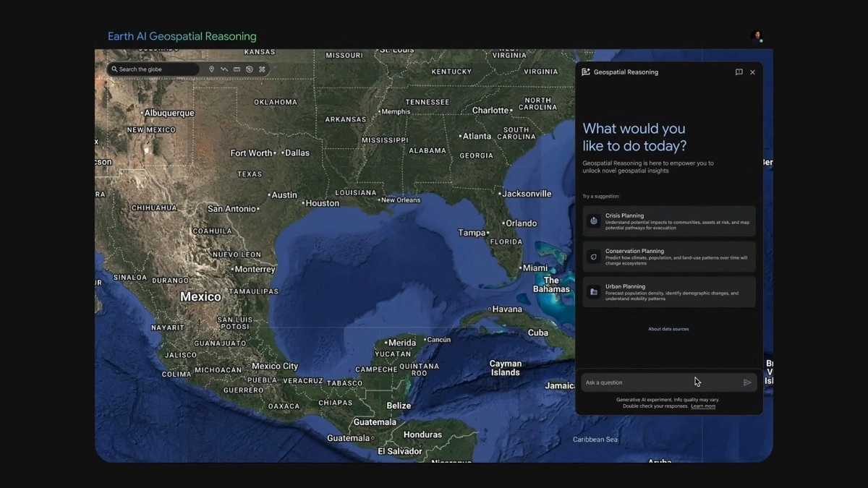
Task: Click the user profile avatar
Action: pos(757,36)
